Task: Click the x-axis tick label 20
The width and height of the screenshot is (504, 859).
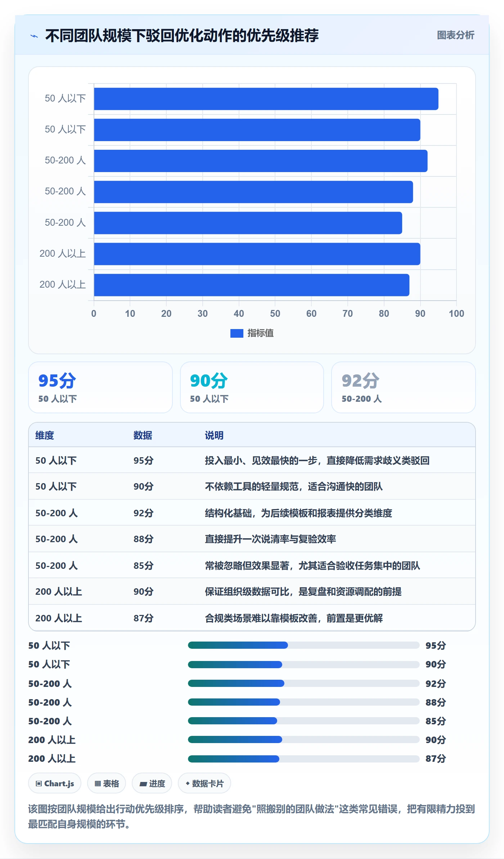Action: (166, 314)
